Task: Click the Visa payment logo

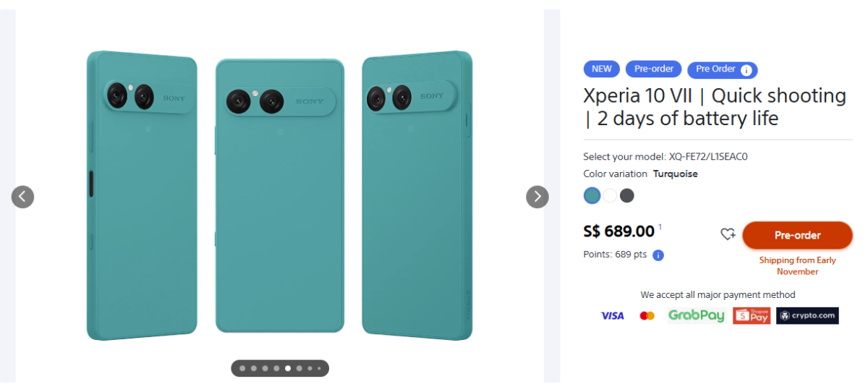Action: click(x=612, y=316)
